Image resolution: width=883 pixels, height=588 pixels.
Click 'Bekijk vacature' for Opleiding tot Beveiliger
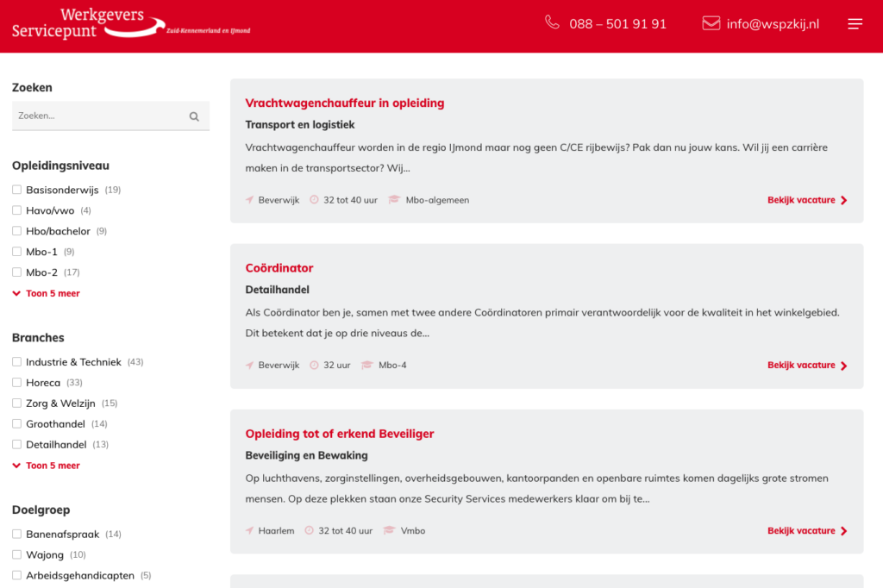tap(806, 531)
